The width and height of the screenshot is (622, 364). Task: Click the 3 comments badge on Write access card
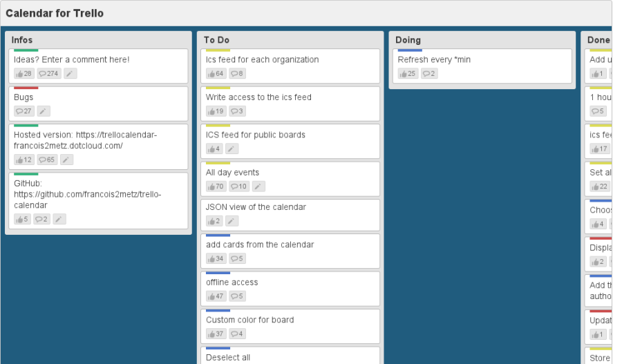237,111
